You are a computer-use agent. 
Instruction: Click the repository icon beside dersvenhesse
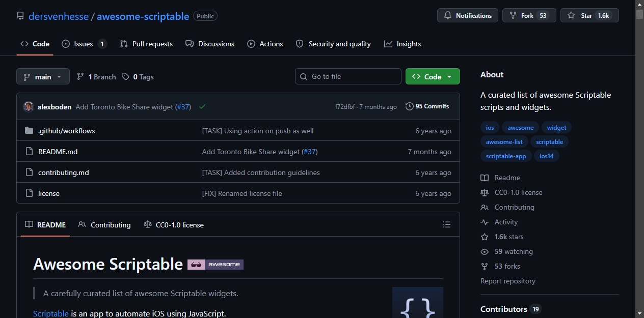point(20,16)
